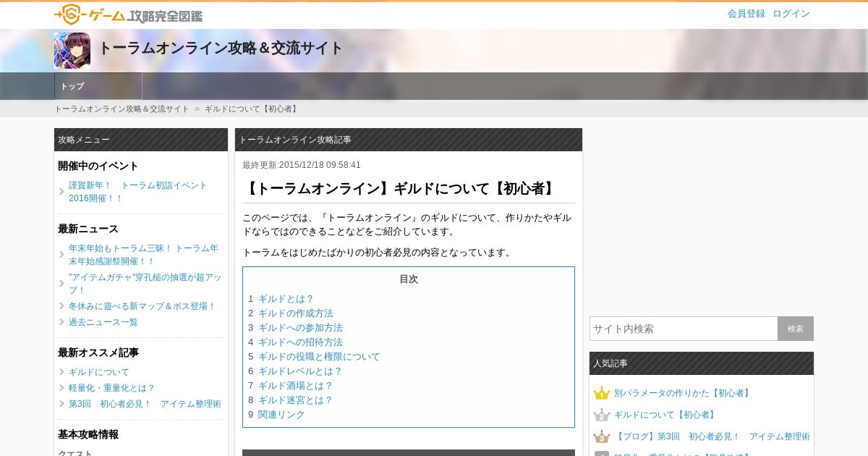
Task: Open popular article ギルドについて【初心者】
Action: [x=665, y=415]
